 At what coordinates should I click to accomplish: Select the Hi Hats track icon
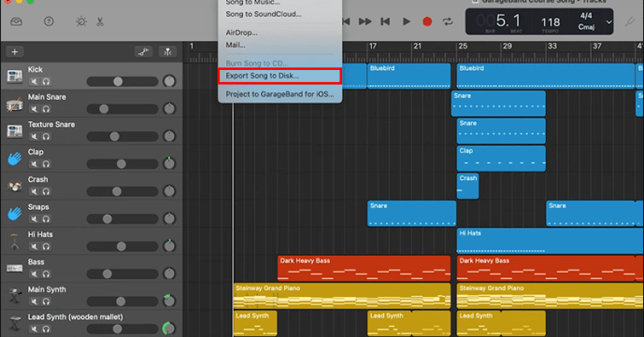click(x=14, y=241)
